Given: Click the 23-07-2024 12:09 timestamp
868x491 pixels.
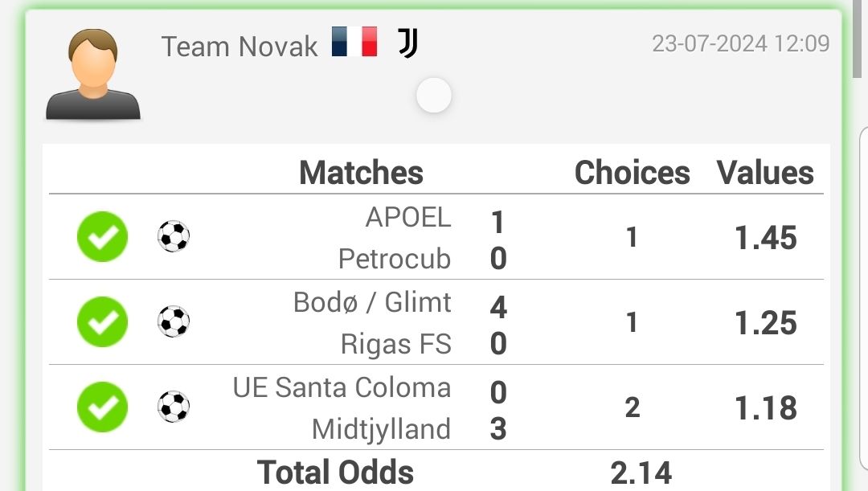Looking at the screenshot, I should tap(741, 43).
